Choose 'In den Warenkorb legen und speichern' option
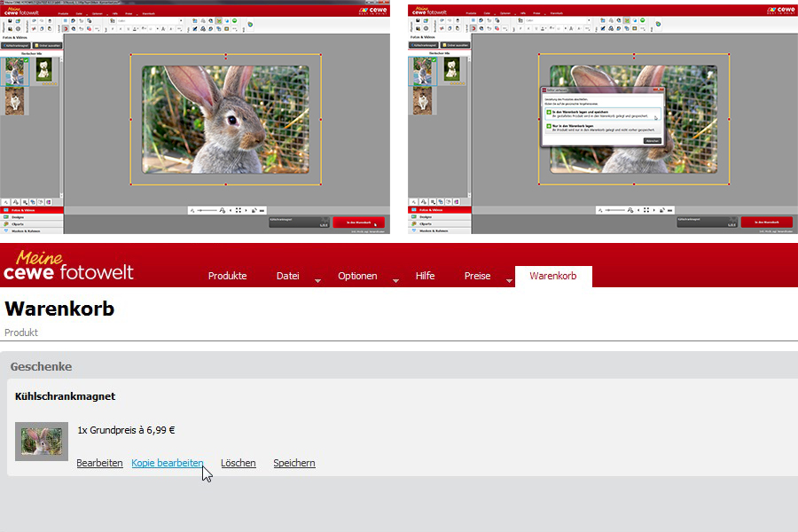 pyautogui.click(x=603, y=113)
